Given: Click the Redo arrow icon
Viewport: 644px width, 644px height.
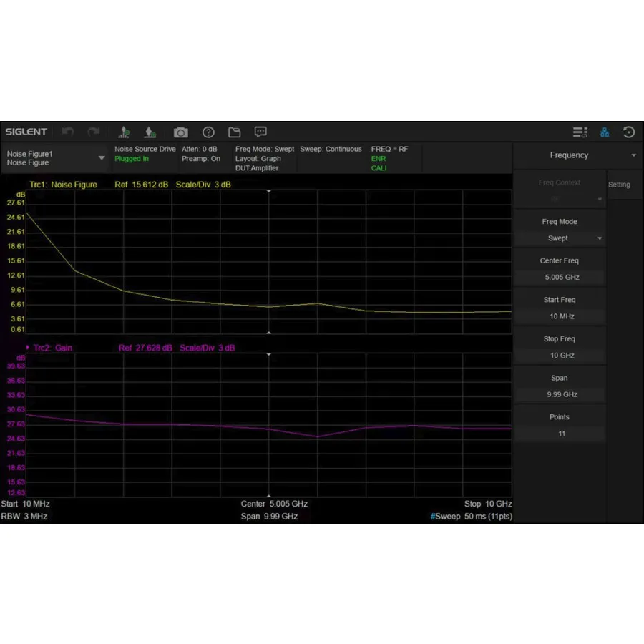Looking at the screenshot, I should pos(93,132).
